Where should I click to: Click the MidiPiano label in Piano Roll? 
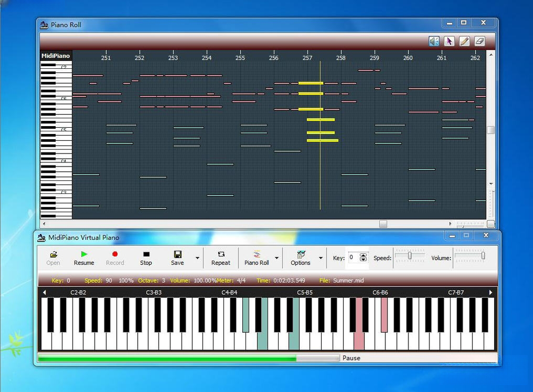(x=56, y=56)
